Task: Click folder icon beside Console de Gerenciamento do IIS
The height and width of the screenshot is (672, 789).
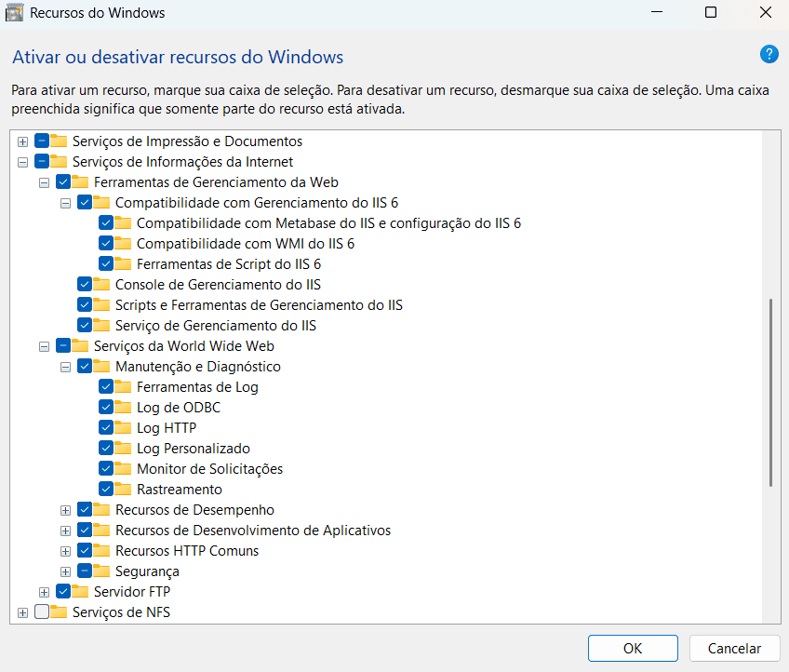Action: 101,285
